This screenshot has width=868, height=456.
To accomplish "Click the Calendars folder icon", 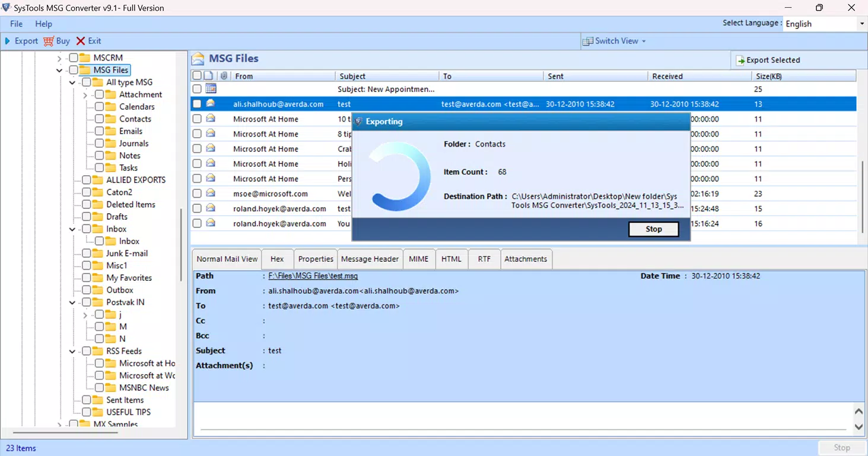I will (x=110, y=107).
